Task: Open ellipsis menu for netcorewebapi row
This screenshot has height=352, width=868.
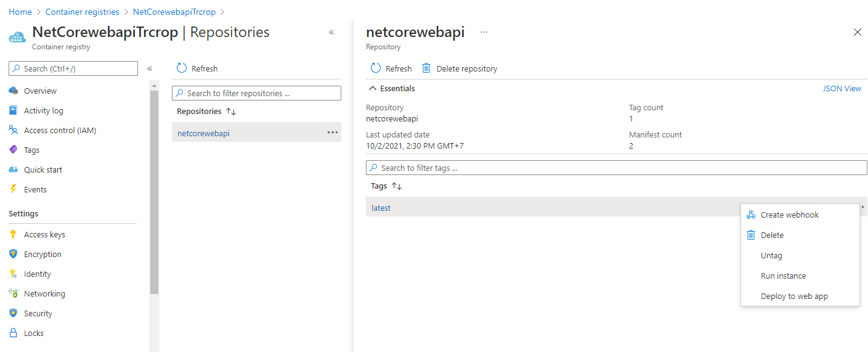Action: (333, 133)
